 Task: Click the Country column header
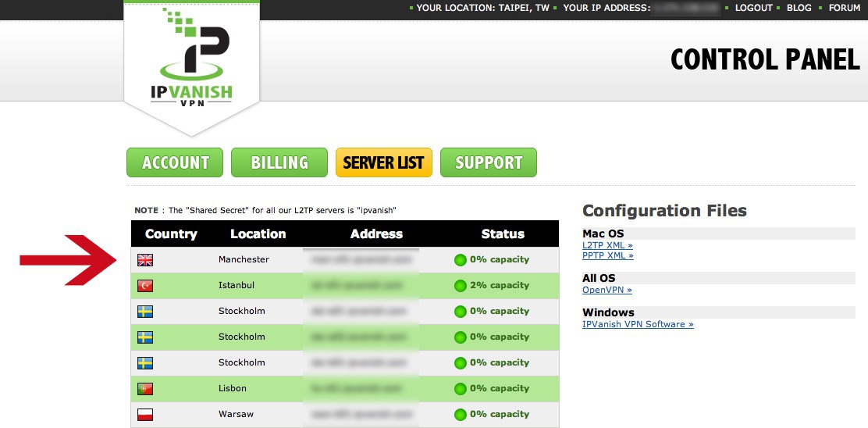coord(171,234)
